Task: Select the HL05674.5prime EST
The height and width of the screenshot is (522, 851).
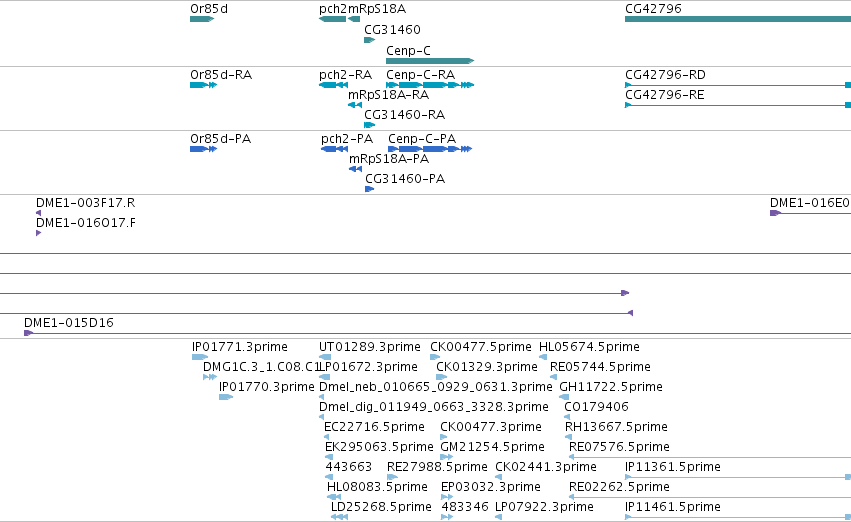Action: (543, 357)
